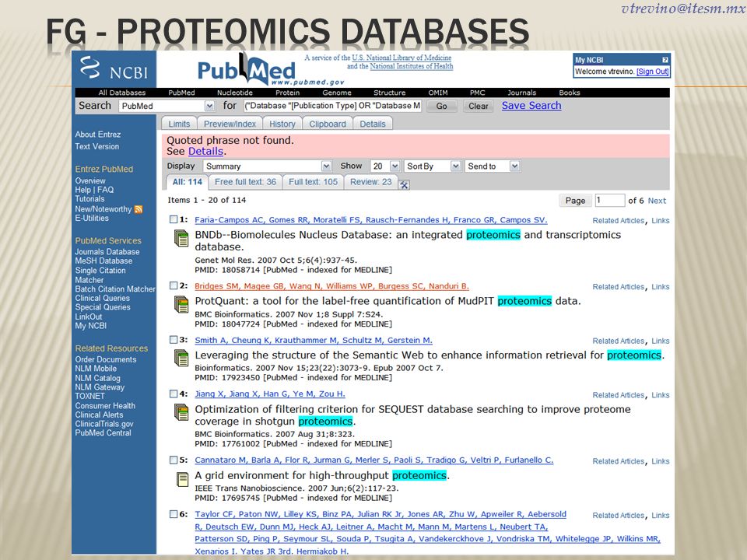Click RSS feed icon beside New/Noteworthy
The height and width of the screenshot is (560, 747).
[139, 209]
